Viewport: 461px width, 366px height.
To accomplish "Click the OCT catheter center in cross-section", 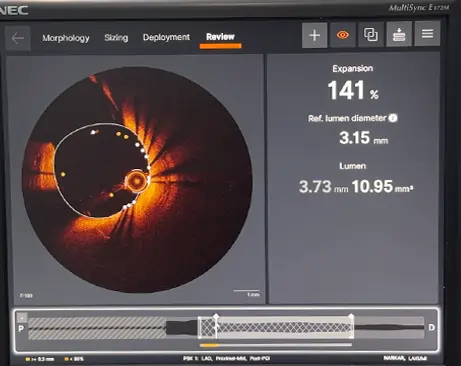I will (136, 181).
